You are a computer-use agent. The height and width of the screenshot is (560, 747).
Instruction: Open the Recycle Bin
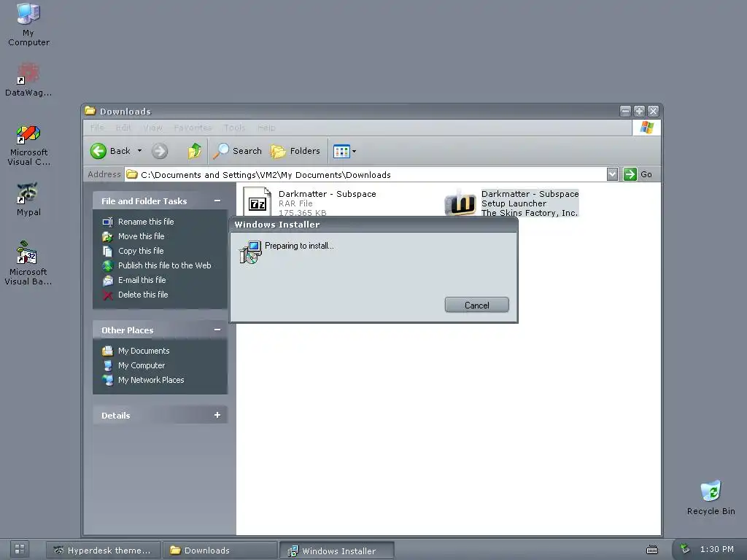pos(711,497)
